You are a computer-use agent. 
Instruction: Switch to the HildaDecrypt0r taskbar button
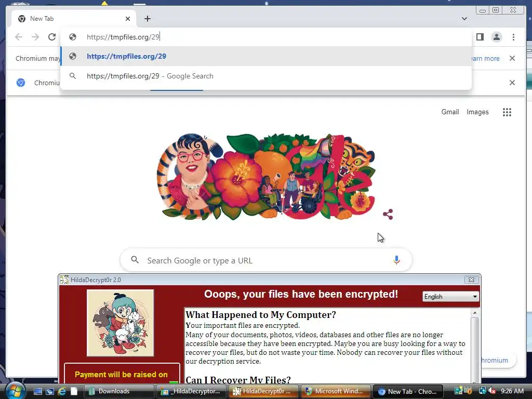pos(263,391)
